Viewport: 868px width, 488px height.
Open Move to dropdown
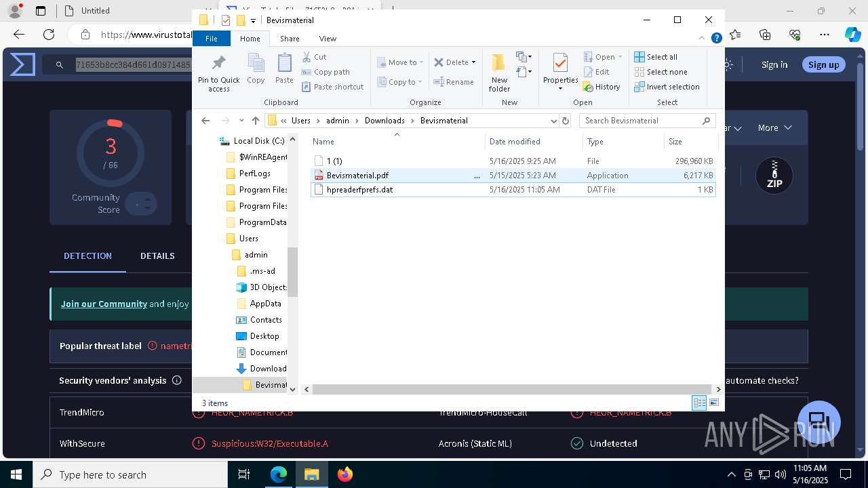pos(399,62)
